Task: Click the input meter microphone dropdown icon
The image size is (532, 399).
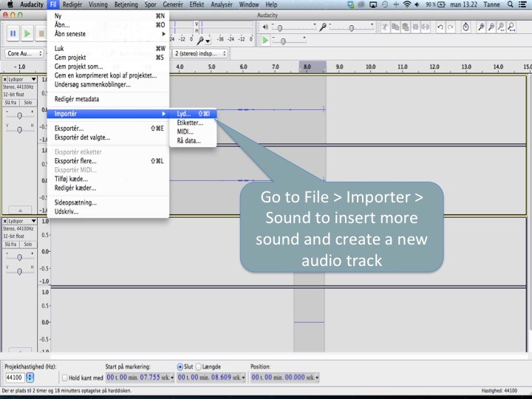Action: coord(203,41)
